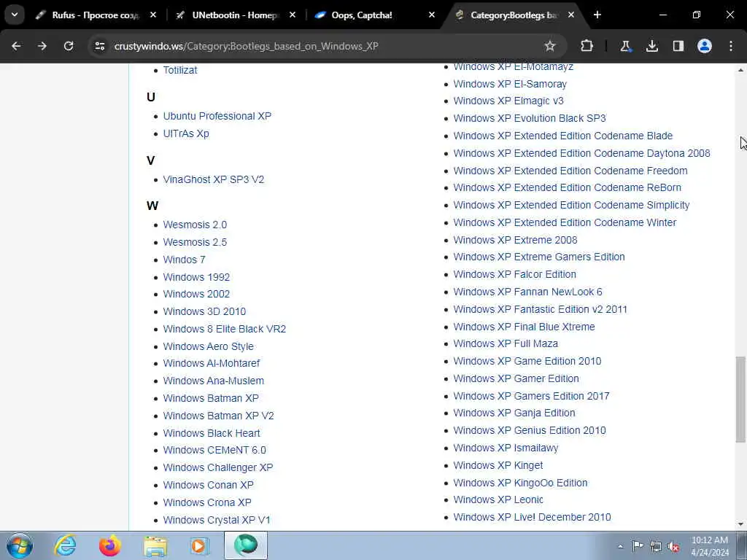Select the Category:Bootlegs tab
Image resolution: width=747 pixels, height=560 pixels.
514,15
